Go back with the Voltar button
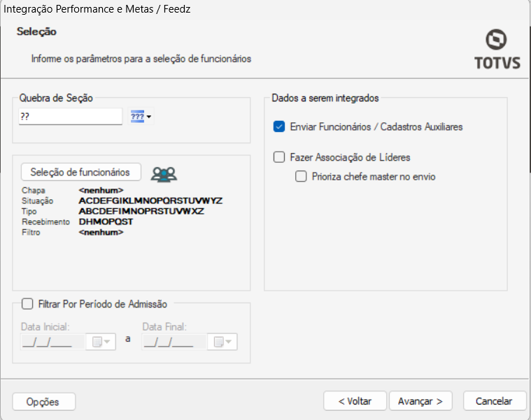This screenshot has width=531, height=420. (355, 401)
